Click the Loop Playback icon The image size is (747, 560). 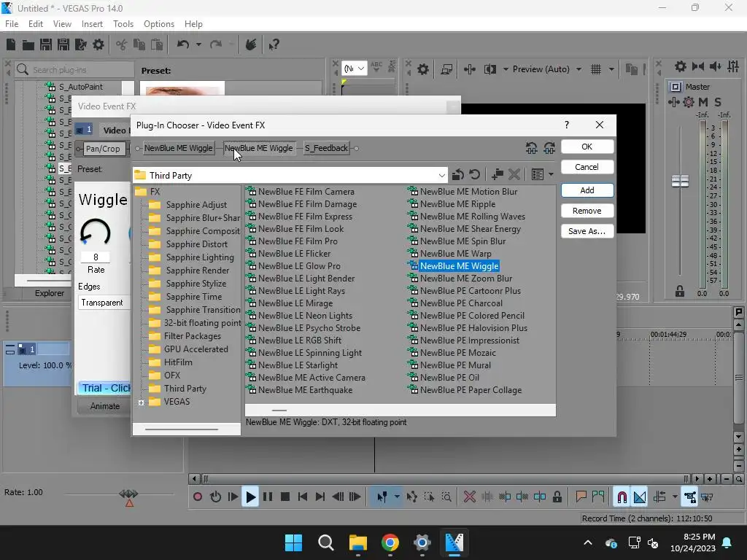[215, 497]
